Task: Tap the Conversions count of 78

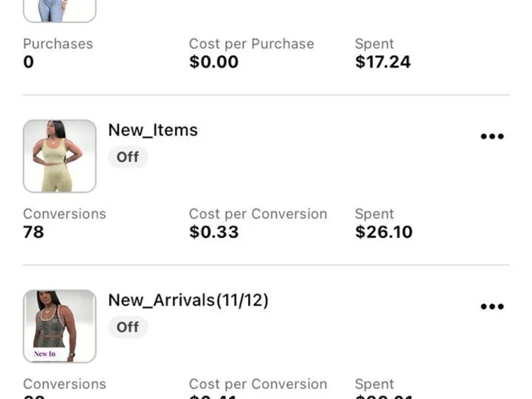Action: click(34, 232)
